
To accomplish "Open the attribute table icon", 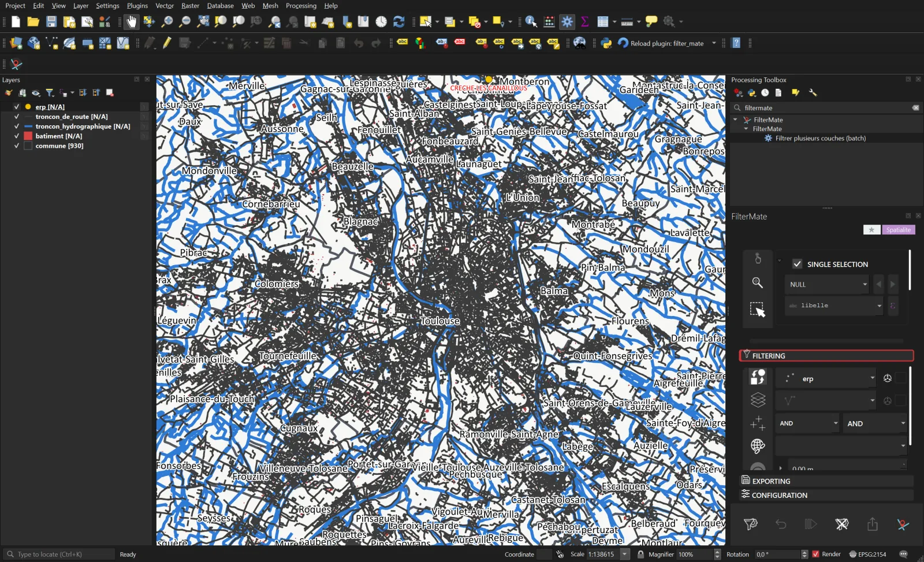I will pyautogui.click(x=603, y=22).
